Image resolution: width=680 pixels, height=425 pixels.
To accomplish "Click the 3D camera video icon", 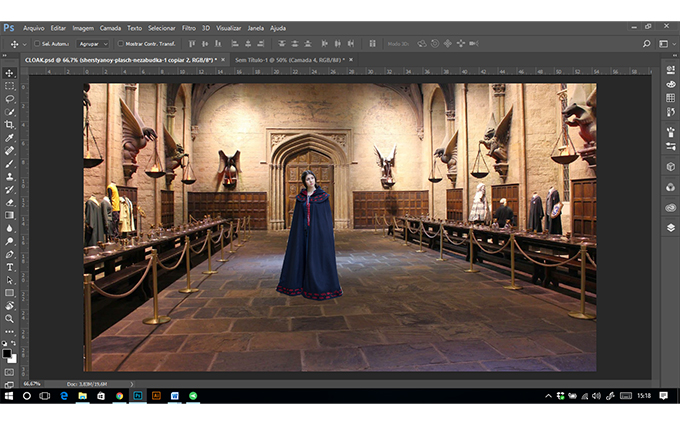I will 474,44.
